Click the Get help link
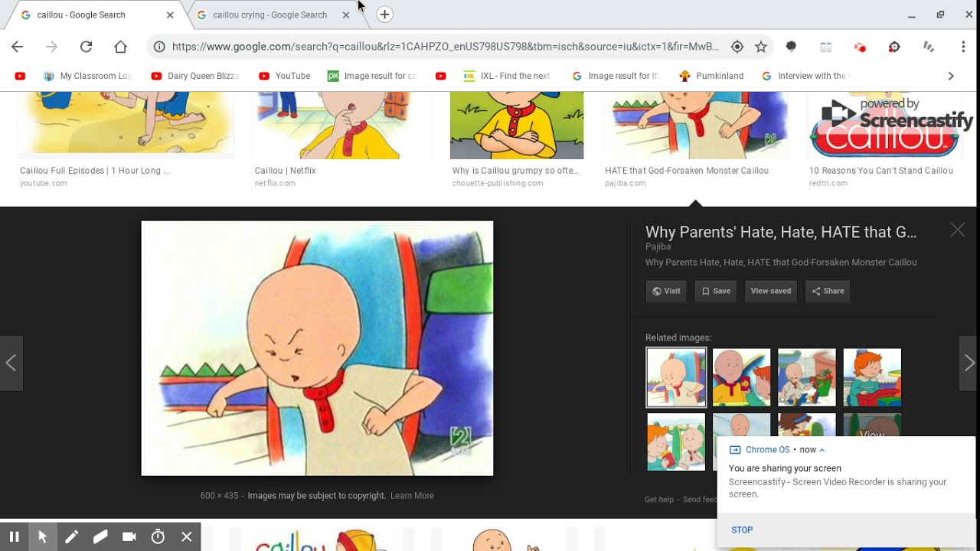Screen dimensions: 980x551 coord(659,500)
